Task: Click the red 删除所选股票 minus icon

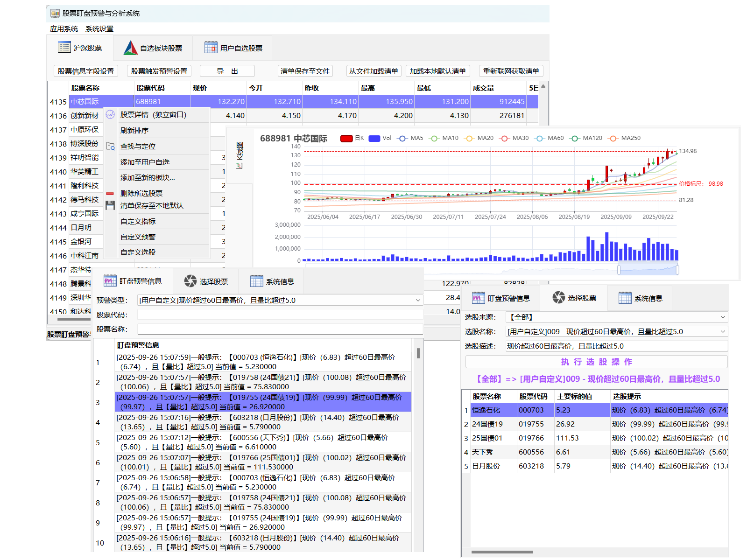Action: [110, 193]
